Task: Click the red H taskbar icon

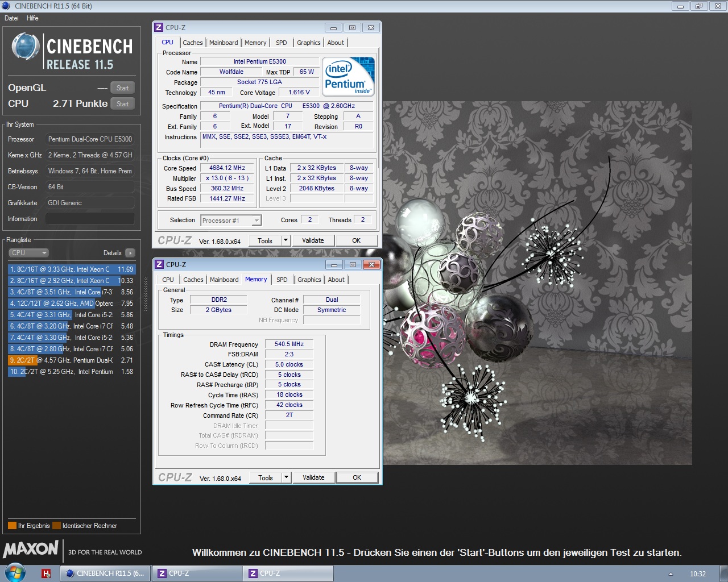Action: coord(47,573)
